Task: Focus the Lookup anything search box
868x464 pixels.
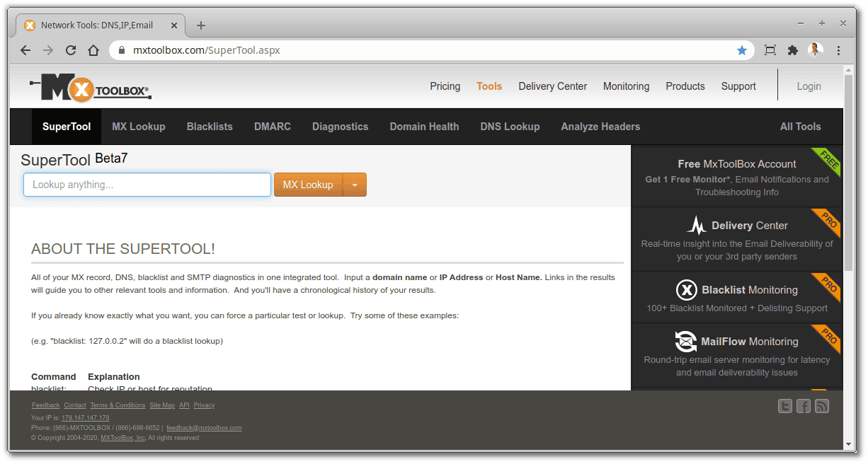Action: 147,185
